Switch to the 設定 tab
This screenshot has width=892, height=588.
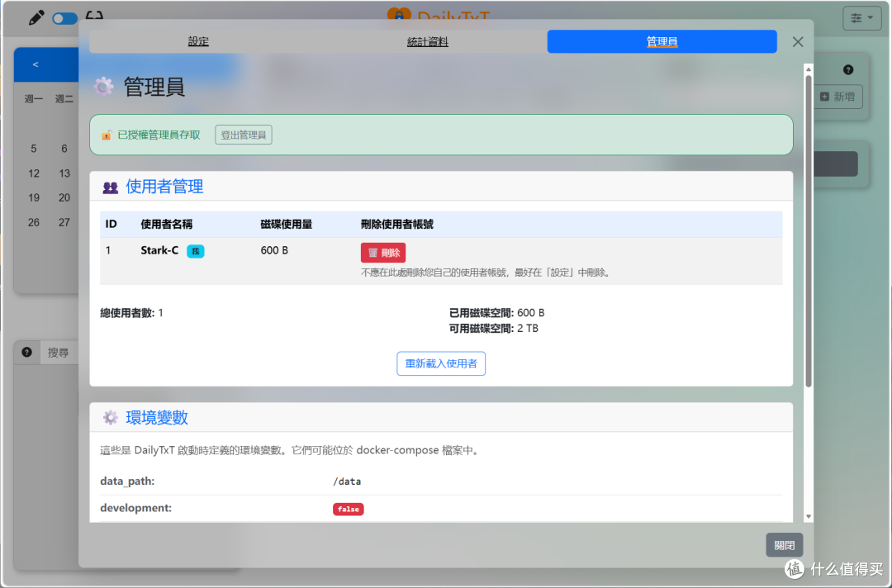[198, 41]
